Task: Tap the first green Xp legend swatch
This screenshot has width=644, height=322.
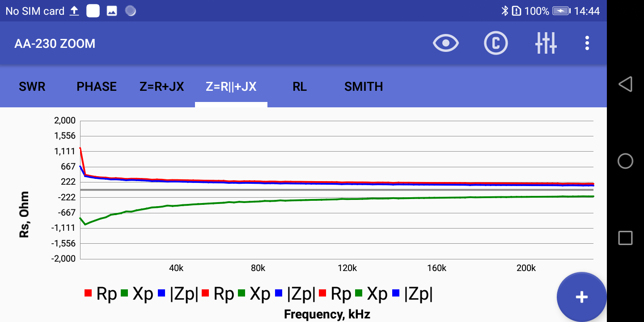Action: coord(124,293)
